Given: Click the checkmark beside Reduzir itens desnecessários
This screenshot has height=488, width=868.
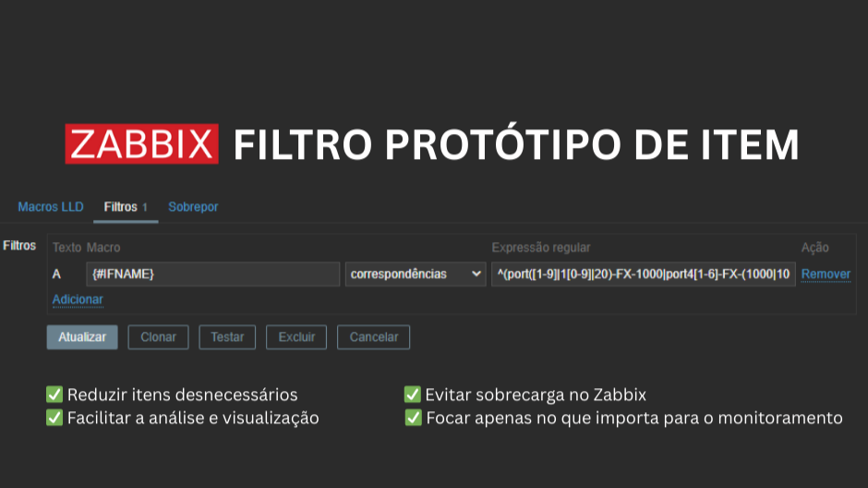Looking at the screenshot, I should (x=54, y=395).
